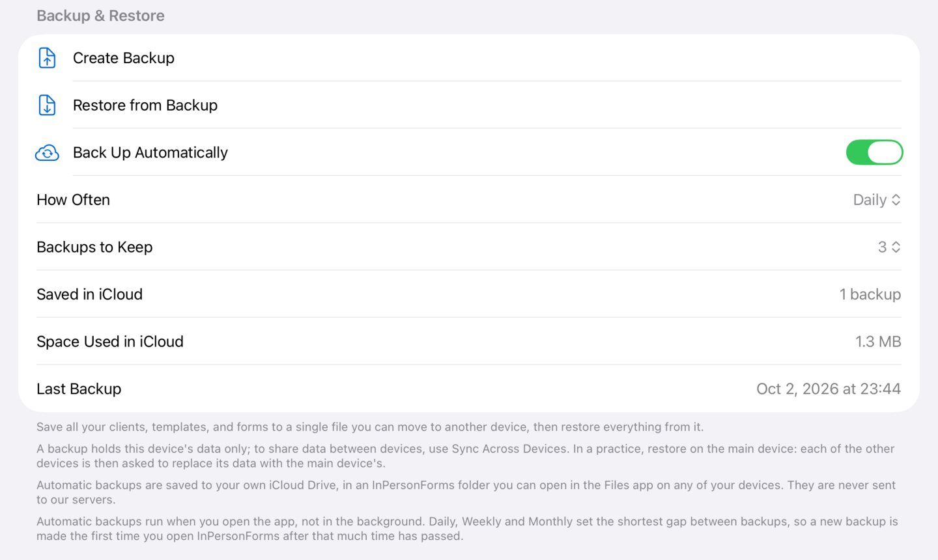938x560 pixels.
Task: Change the Backups to Keep value 3
Action: point(889,247)
